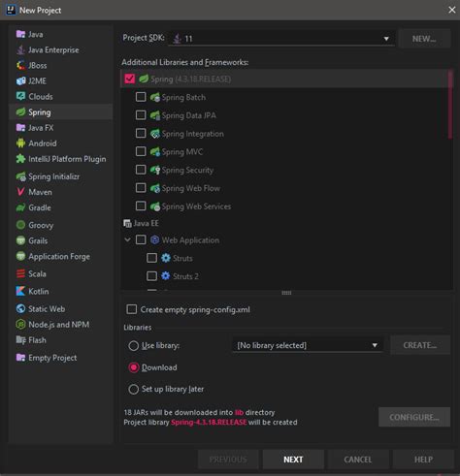The width and height of the screenshot is (460, 476).
Task: Uncheck the Spring (4.3.18.RELEASE) checkbox
Action: click(130, 79)
